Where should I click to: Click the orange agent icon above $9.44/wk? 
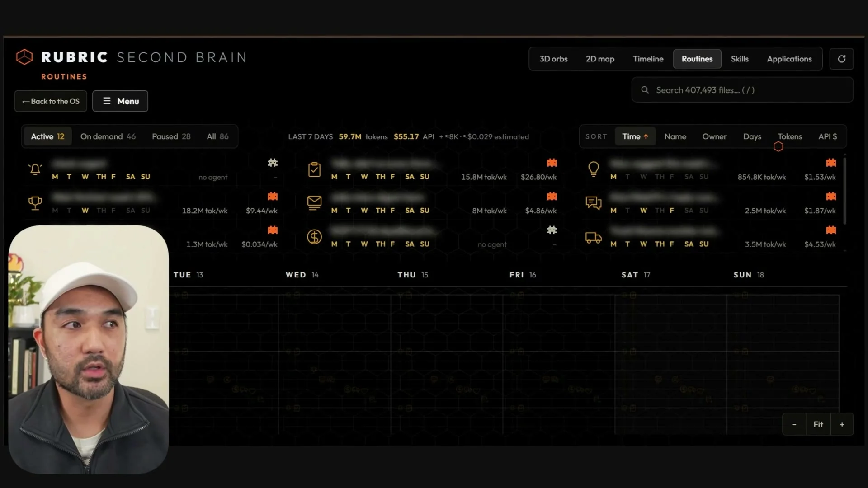pos(273,197)
